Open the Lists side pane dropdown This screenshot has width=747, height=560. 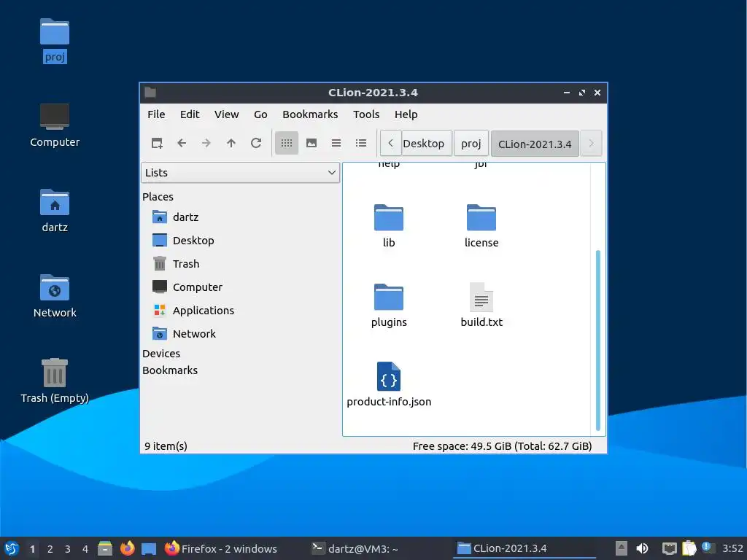(x=240, y=172)
